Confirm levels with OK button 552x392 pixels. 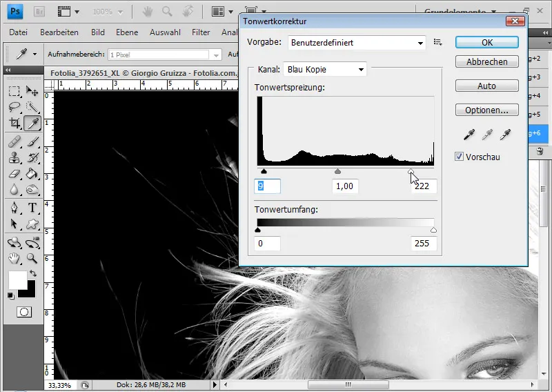tap(487, 42)
